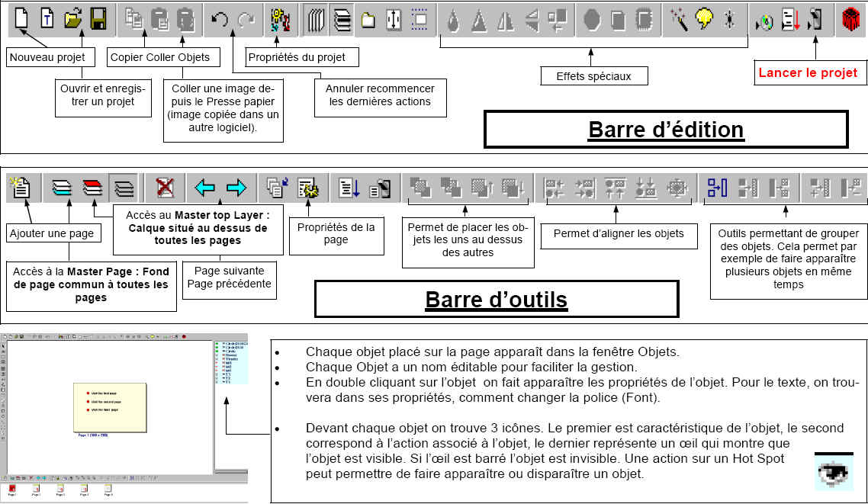
Task: Go to next page with cyan right arrow
Action: pyautogui.click(x=236, y=188)
